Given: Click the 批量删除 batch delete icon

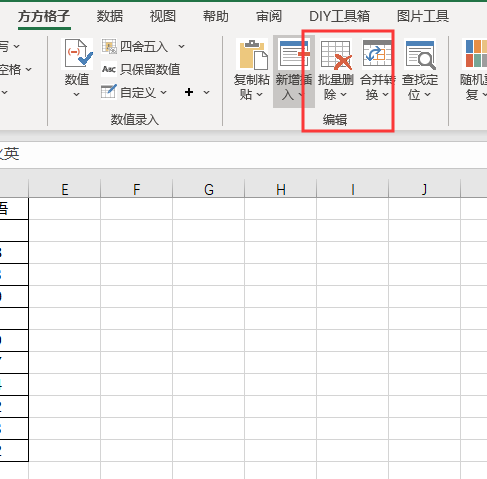Looking at the screenshot, I should pyautogui.click(x=336, y=54).
